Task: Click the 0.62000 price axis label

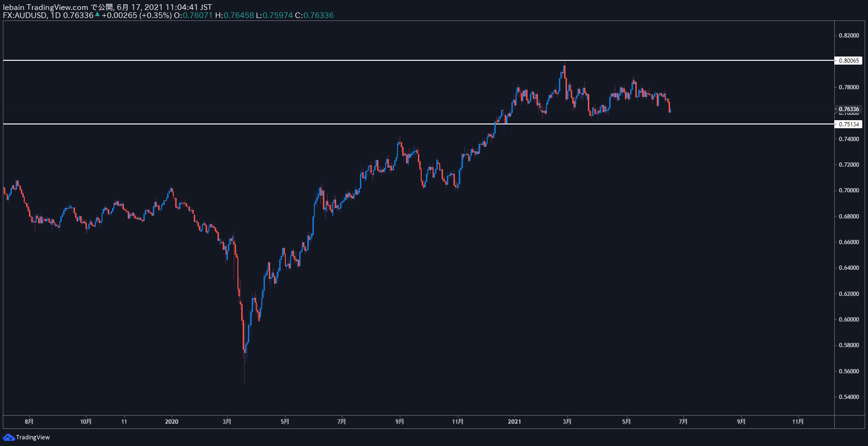Action: click(x=849, y=294)
